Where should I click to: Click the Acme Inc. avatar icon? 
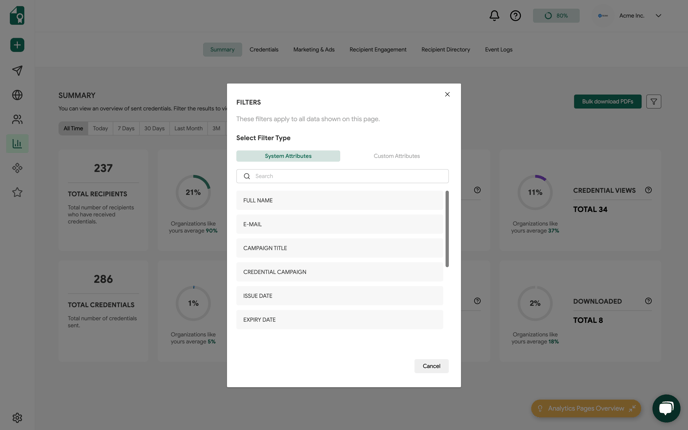coord(603,16)
